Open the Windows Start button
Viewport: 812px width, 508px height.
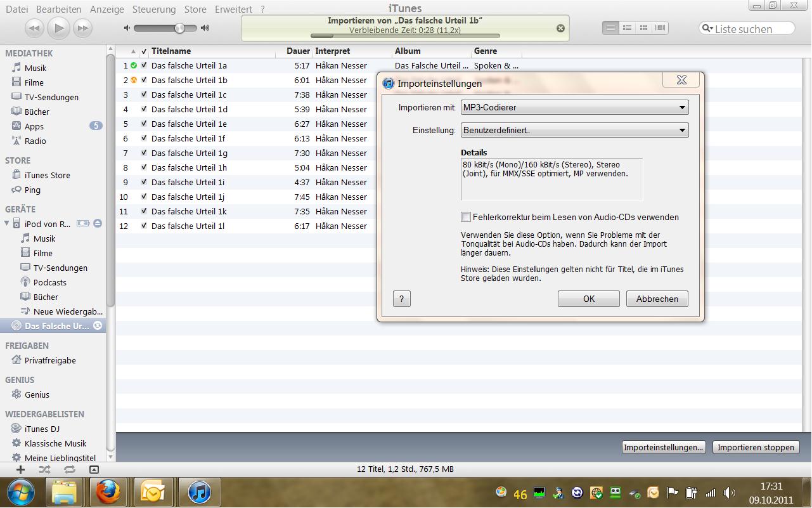click(20, 493)
